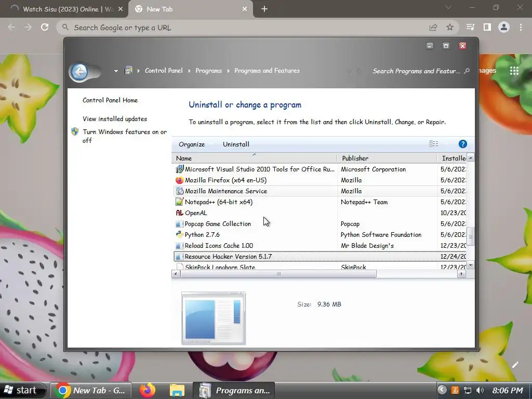Open the Start button
The width and height of the screenshot is (532, 399).
pos(22,390)
